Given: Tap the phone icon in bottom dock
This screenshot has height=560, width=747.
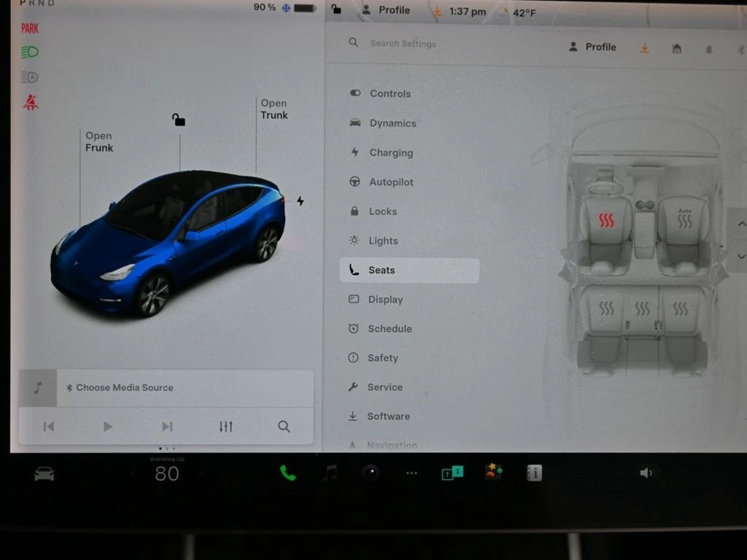Looking at the screenshot, I should click(x=288, y=473).
